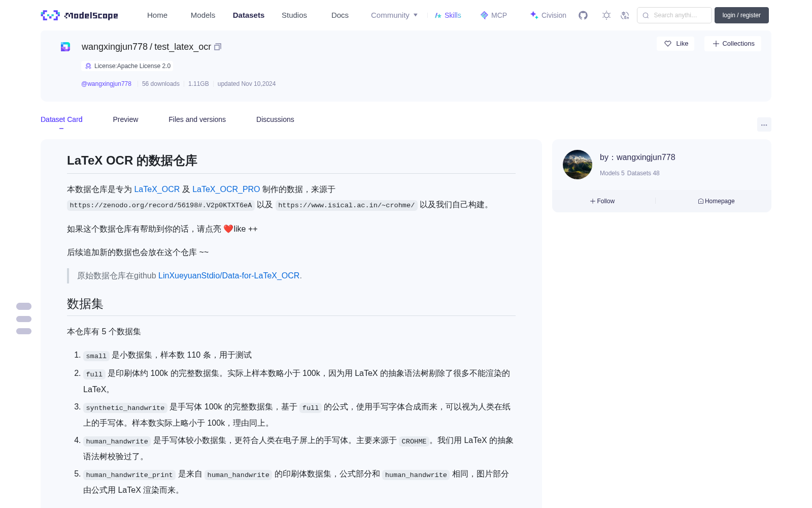The width and height of the screenshot is (812, 508).
Task: Click the ModelScope logo
Action: click(x=79, y=15)
